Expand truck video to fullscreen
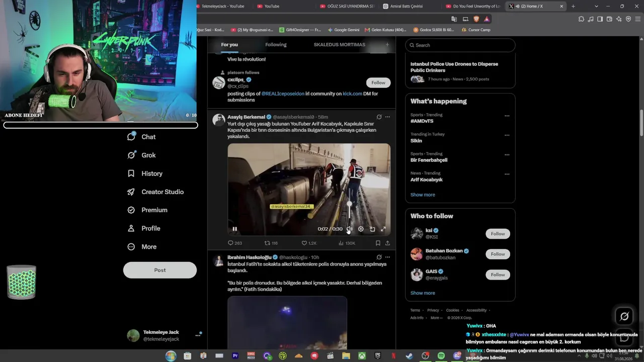644x362 pixels. click(383, 229)
